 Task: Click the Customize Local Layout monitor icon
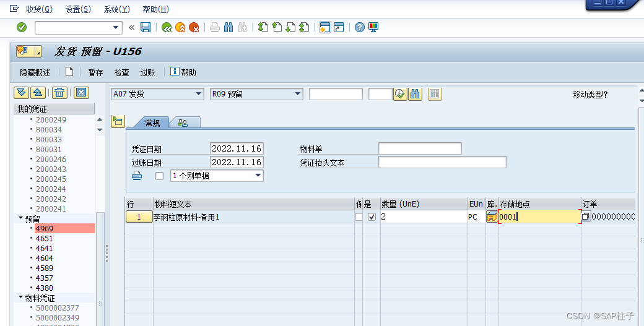pyautogui.click(x=373, y=27)
